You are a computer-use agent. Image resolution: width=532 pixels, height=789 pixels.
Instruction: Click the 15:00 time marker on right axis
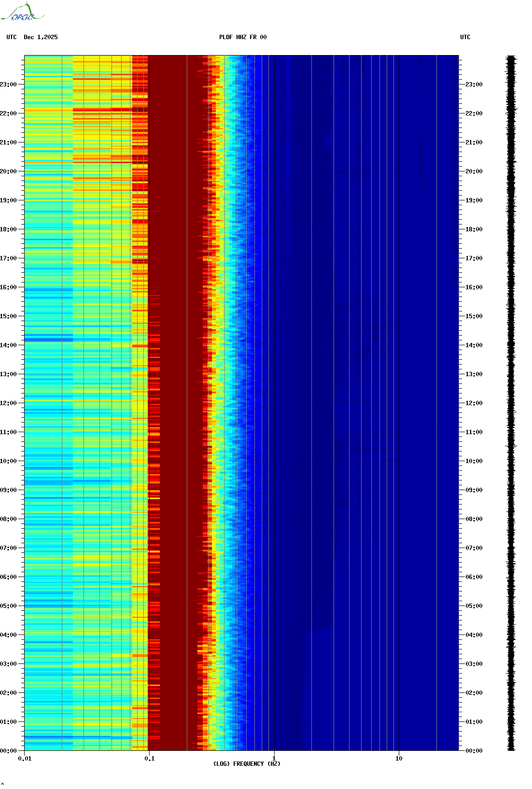click(x=474, y=316)
